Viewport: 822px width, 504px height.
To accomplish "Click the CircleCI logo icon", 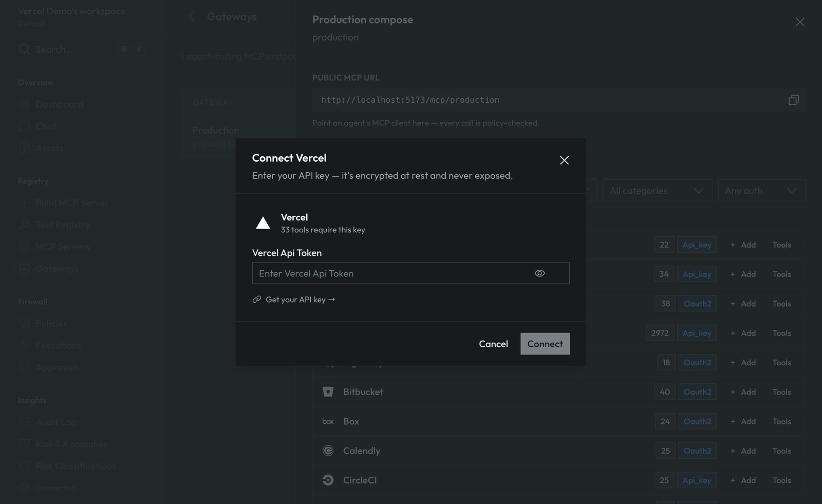I will pos(328,480).
